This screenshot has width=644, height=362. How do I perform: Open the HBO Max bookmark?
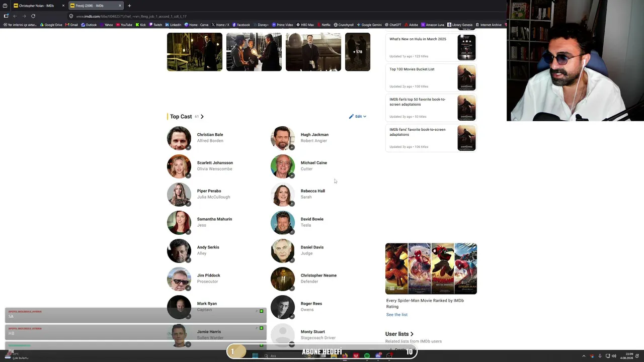[305, 25]
